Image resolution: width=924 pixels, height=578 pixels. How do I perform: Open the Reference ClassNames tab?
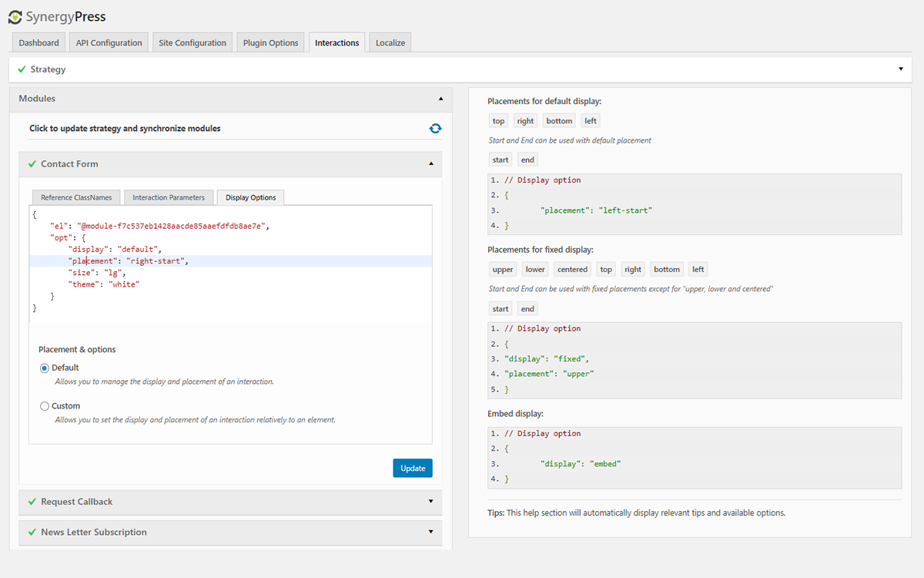[x=76, y=197]
